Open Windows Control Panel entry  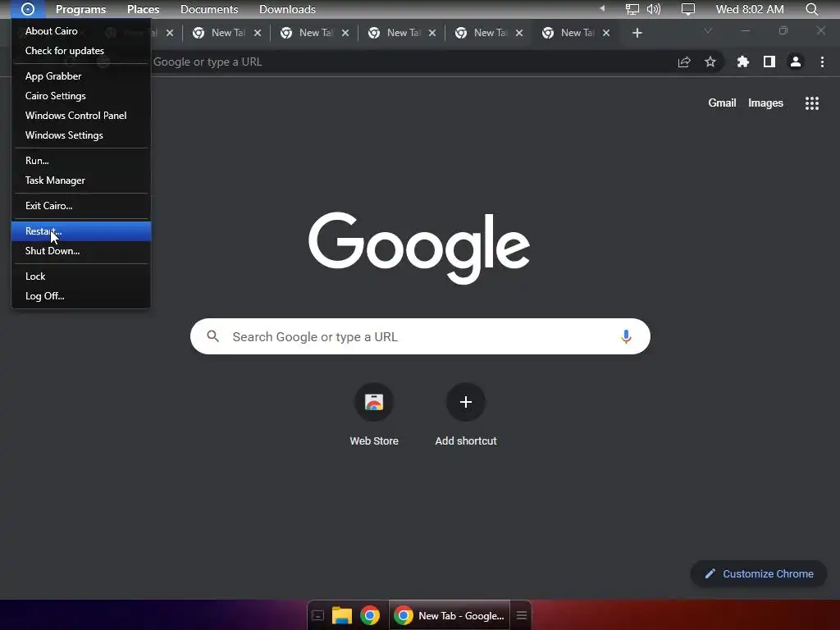point(81,116)
